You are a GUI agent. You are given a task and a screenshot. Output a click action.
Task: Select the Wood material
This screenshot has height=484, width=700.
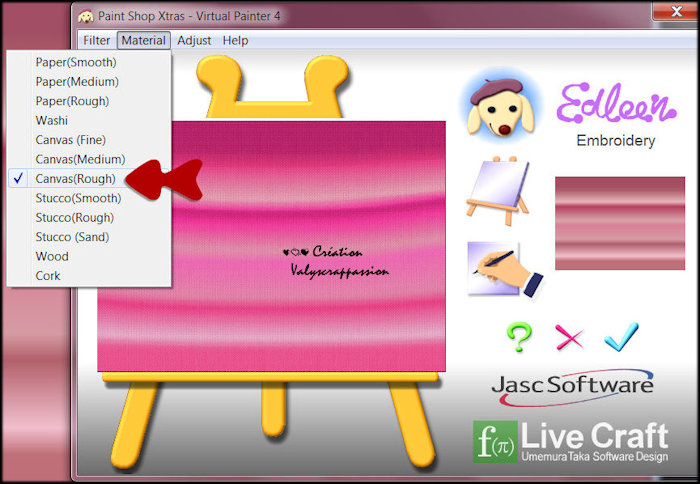(x=89, y=256)
